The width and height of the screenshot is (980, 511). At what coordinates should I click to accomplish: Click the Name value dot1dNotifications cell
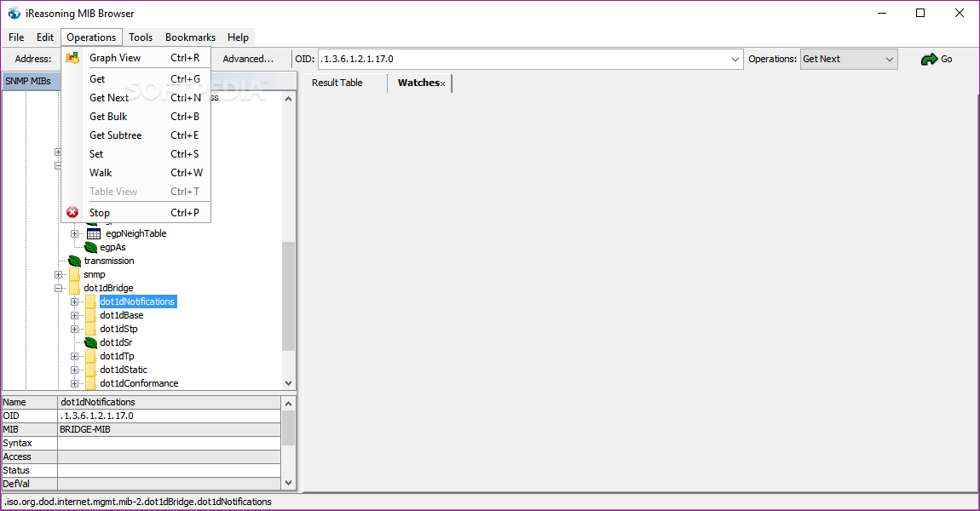click(169, 402)
